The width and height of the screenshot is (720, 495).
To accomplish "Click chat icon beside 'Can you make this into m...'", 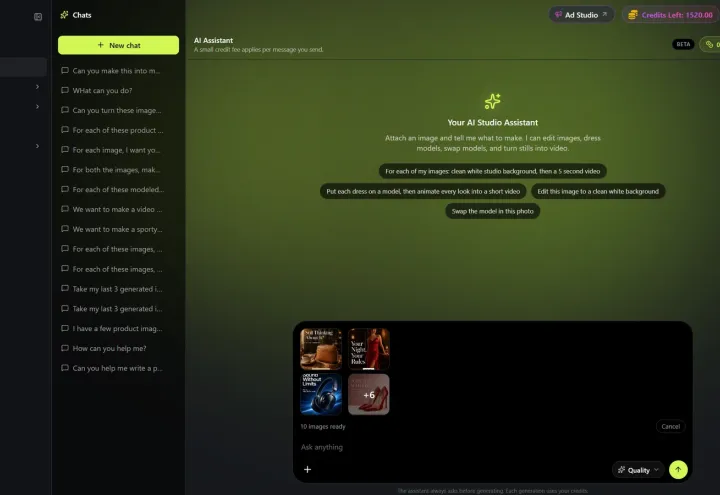I will tap(65, 70).
